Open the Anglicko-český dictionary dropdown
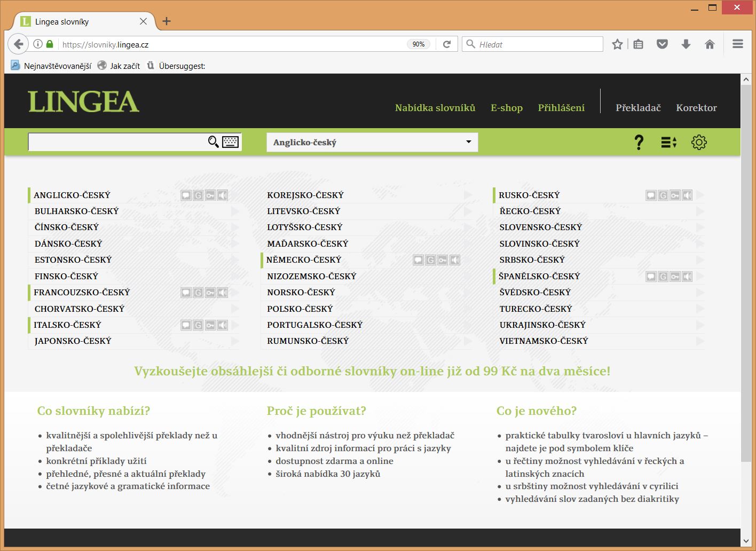 pos(372,142)
